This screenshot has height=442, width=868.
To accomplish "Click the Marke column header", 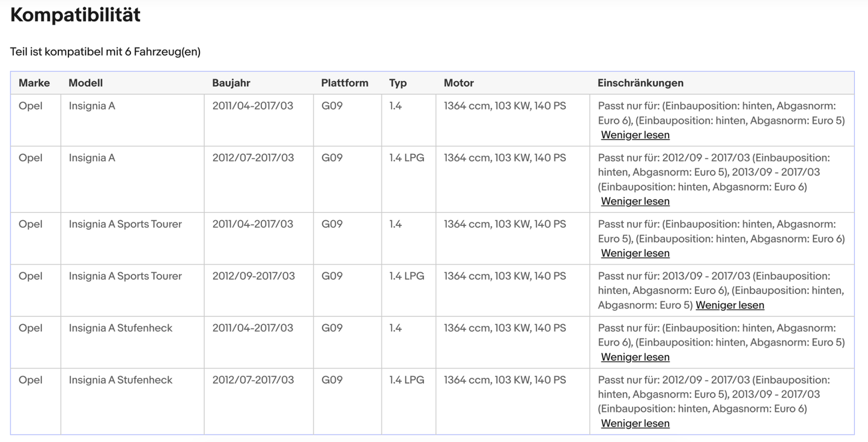I will pos(34,83).
